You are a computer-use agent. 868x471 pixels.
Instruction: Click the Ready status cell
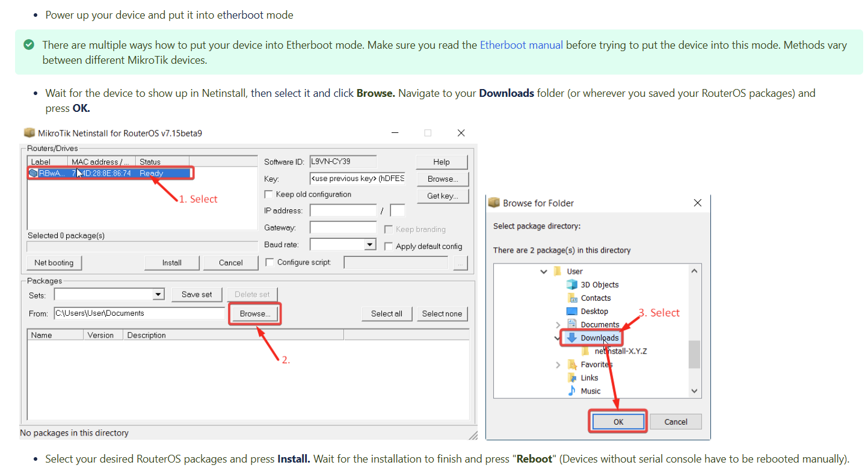(x=152, y=173)
